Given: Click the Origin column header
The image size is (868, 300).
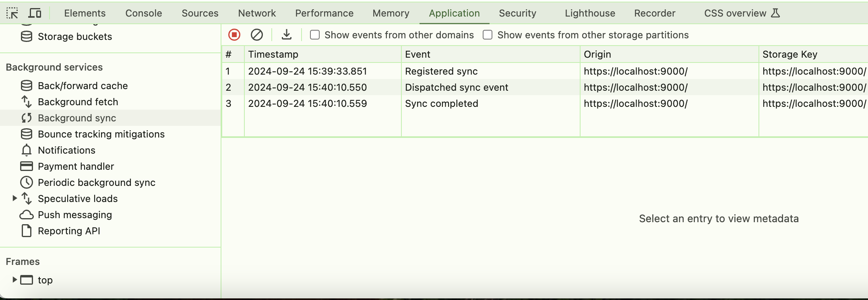Looking at the screenshot, I should pos(670,54).
